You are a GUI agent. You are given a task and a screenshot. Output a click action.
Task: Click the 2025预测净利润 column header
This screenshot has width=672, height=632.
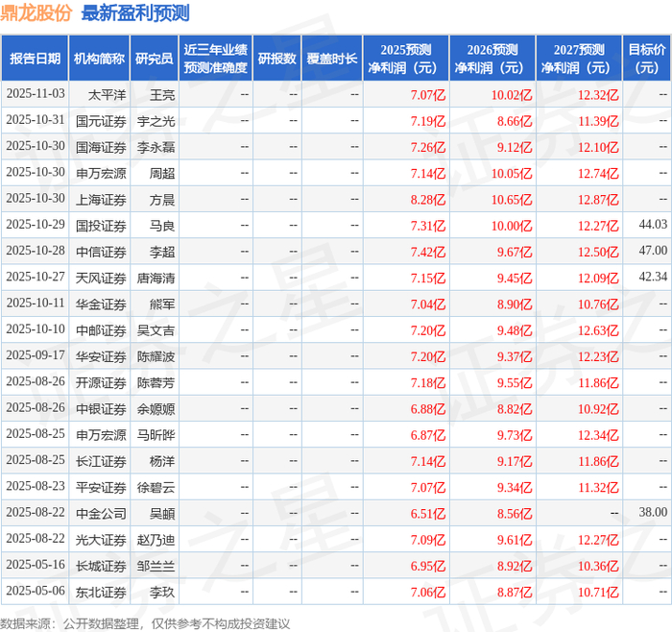pyautogui.click(x=406, y=59)
